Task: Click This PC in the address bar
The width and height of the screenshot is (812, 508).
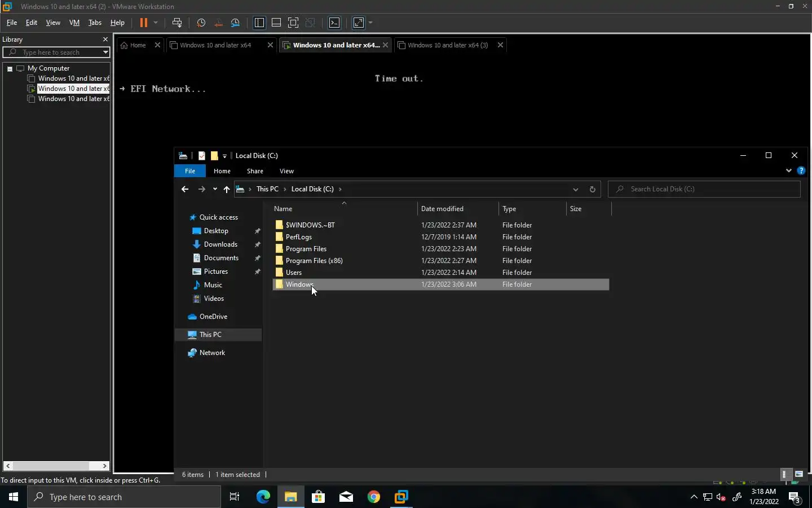Action: tap(267, 189)
